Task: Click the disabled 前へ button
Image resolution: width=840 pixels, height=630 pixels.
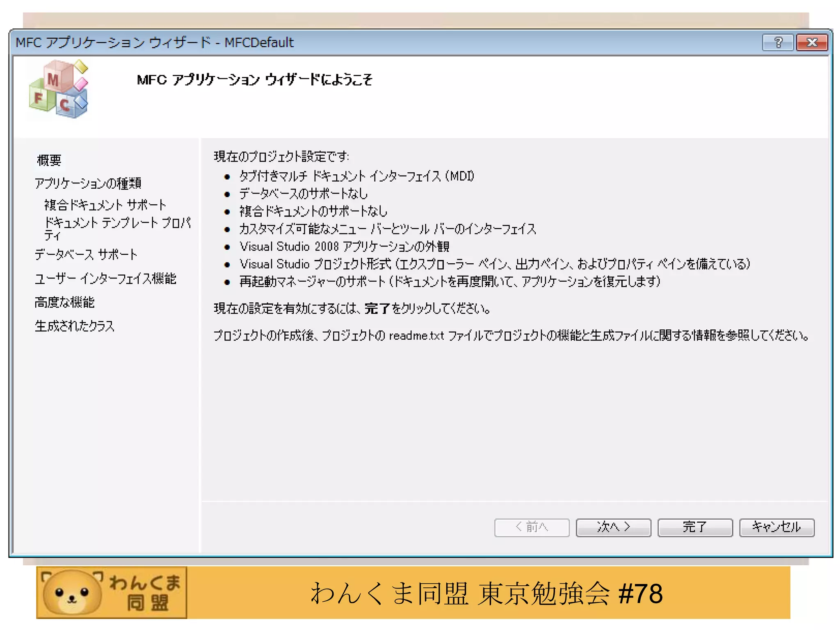Action: coord(532,527)
